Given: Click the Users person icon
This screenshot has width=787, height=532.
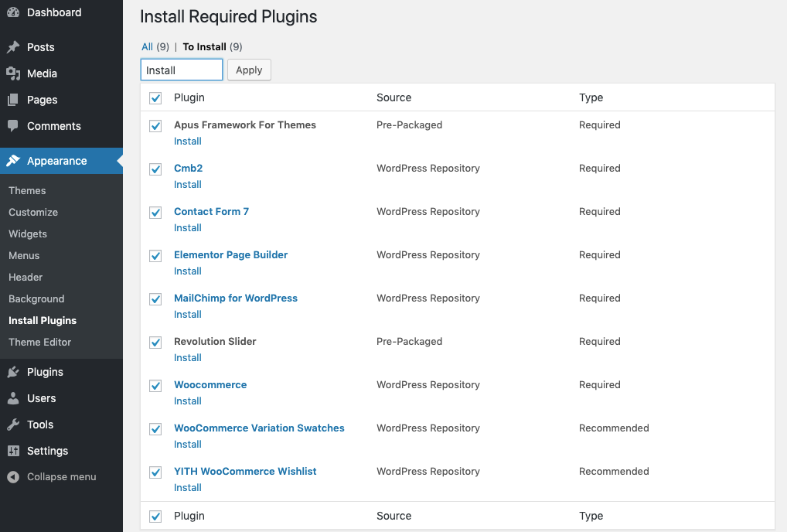Looking at the screenshot, I should [x=13, y=398].
